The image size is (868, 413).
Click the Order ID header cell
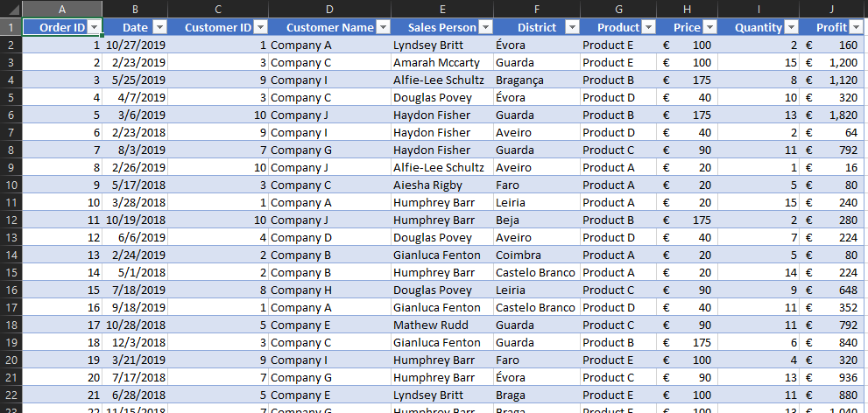[x=62, y=28]
